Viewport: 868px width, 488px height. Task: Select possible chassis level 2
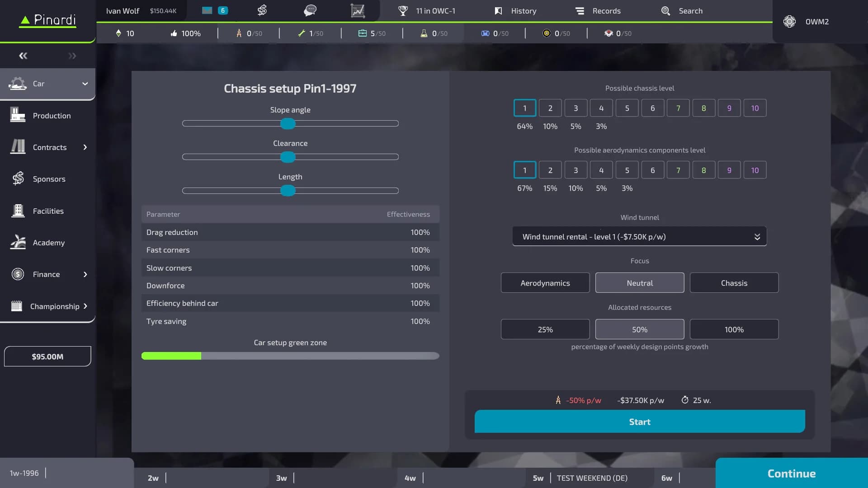pos(550,108)
